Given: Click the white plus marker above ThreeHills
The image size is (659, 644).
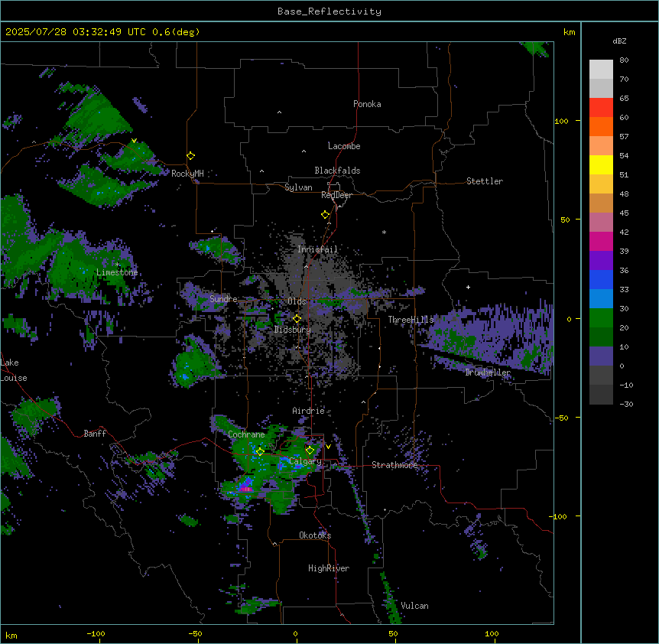Looking at the screenshot, I should point(468,287).
